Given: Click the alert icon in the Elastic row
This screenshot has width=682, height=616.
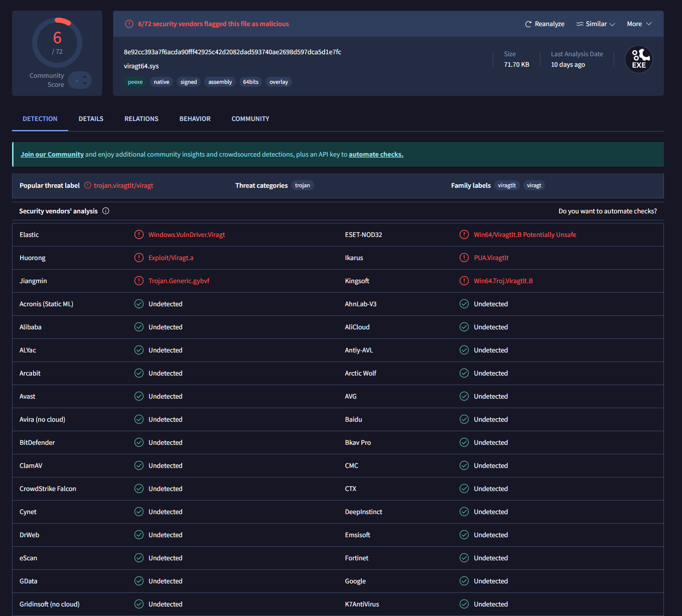Looking at the screenshot, I should [139, 234].
